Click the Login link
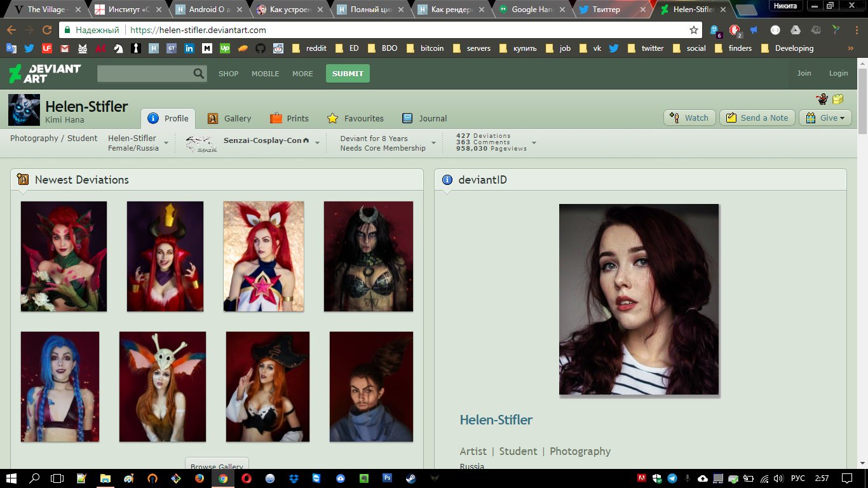 838,73
